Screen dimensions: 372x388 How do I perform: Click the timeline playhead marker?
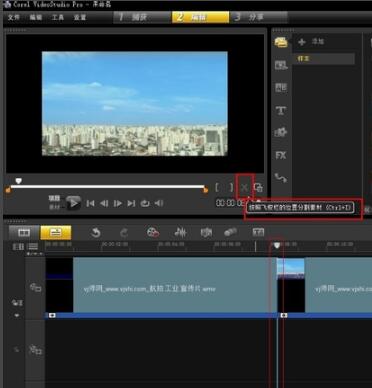click(x=277, y=245)
